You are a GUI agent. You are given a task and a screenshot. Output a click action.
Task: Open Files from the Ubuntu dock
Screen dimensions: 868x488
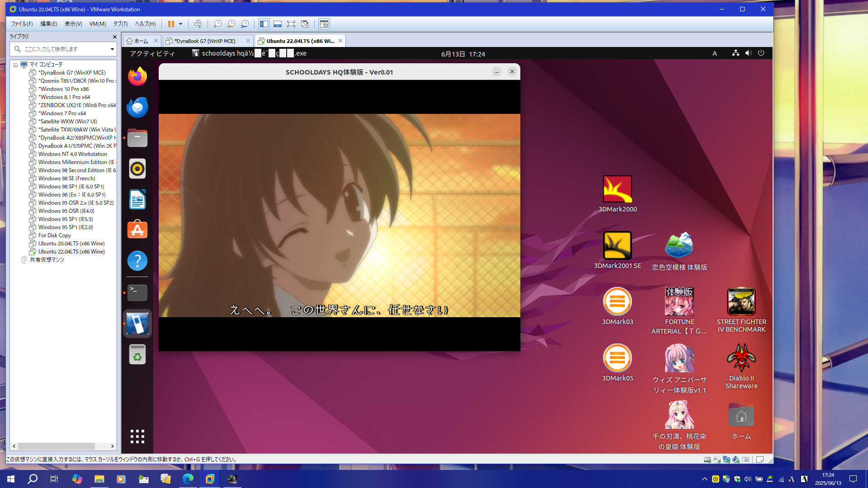point(137,138)
